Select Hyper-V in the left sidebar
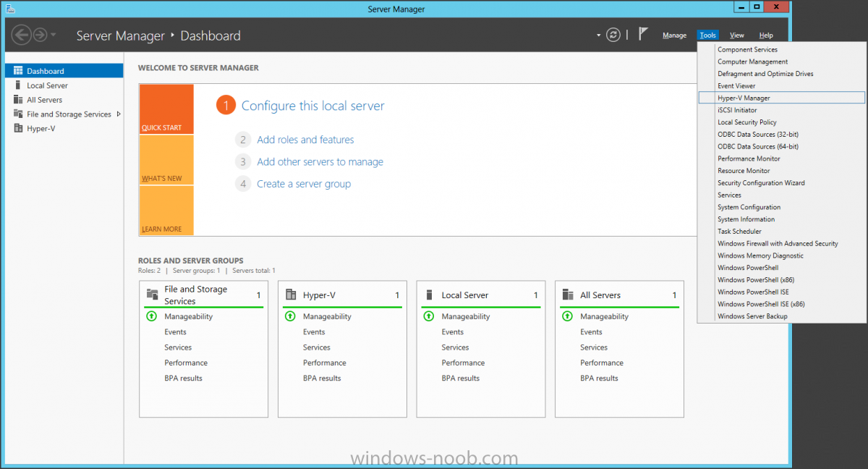The image size is (868, 469). tap(41, 129)
